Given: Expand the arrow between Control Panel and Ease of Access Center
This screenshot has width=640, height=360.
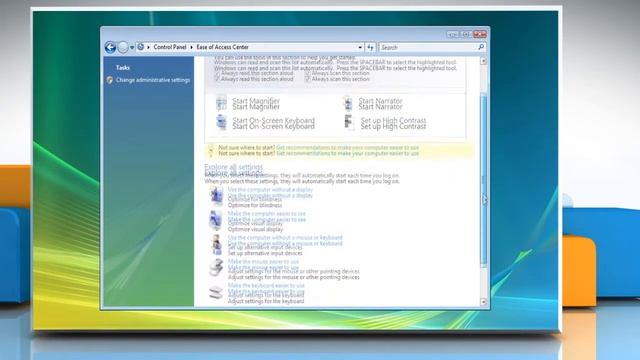Looking at the screenshot, I should (x=191, y=47).
